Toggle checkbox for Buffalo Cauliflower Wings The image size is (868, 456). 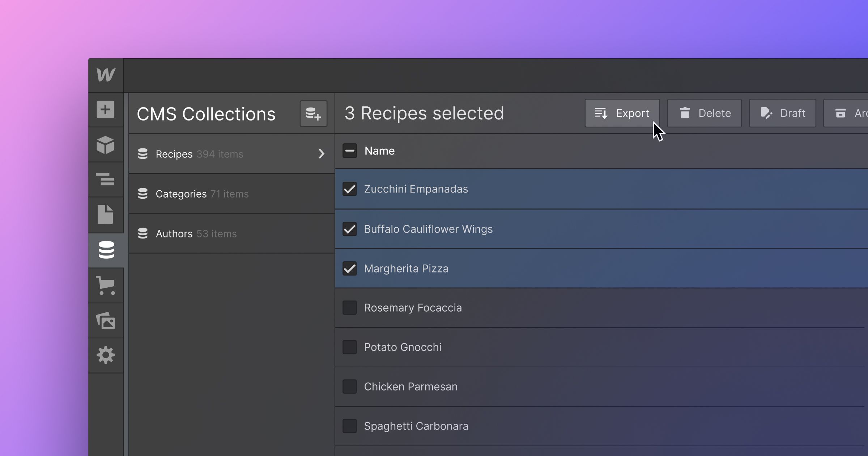pyautogui.click(x=349, y=228)
